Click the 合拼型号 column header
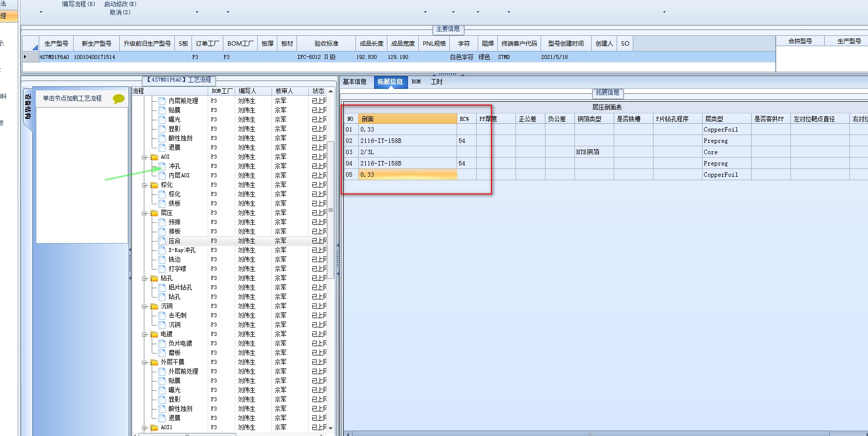Screen dimensions: 868x436 [800, 41]
